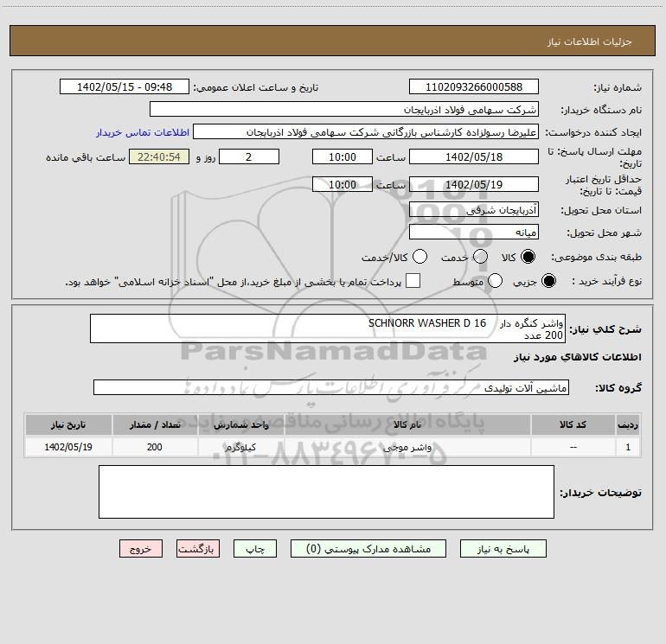Click the چاپ print button
666x644 pixels.
tap(255, 549)
